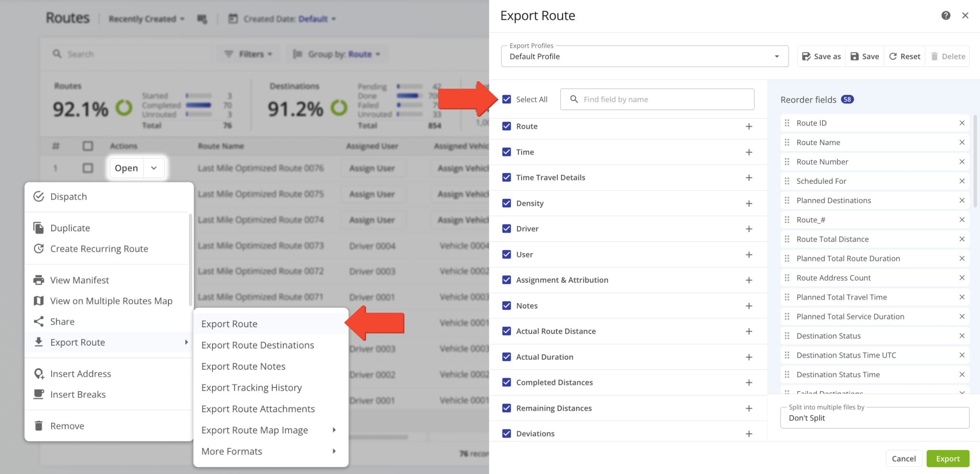
Task: Click the green Export button
Action: 947,459
